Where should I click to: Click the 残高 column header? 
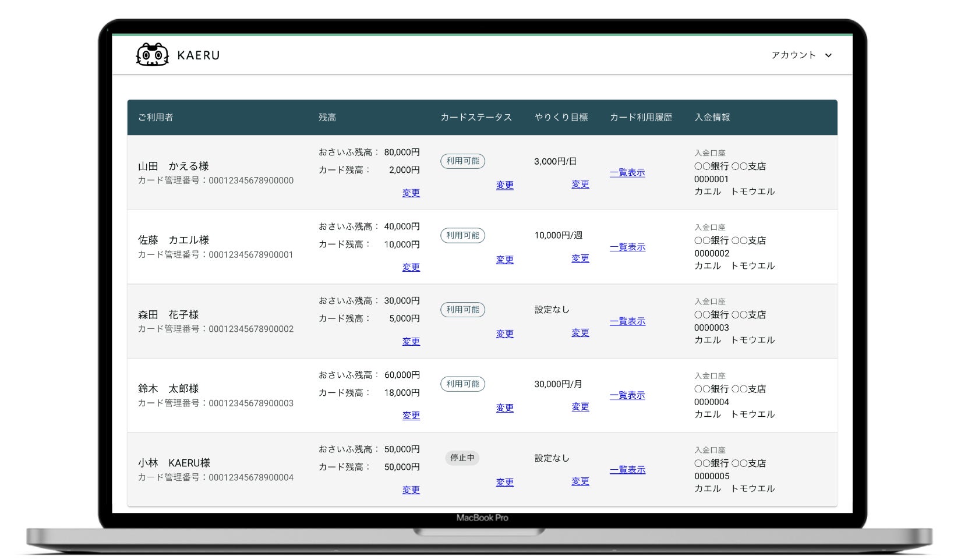click(327, 118)
